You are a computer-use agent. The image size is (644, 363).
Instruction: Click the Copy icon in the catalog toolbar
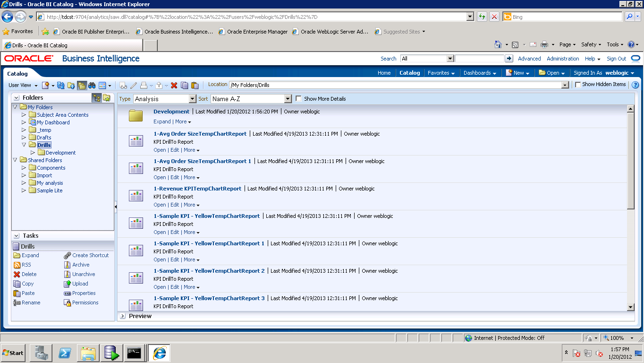184,85
